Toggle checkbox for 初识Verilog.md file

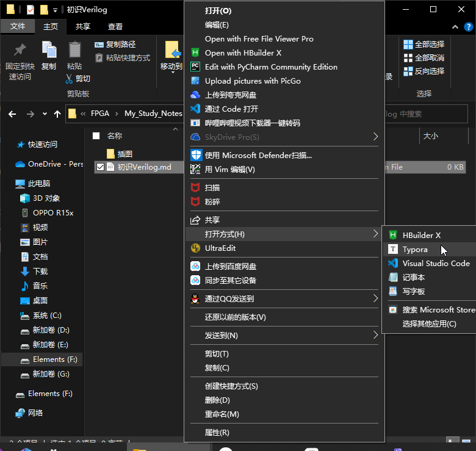(x=100, y=167)
